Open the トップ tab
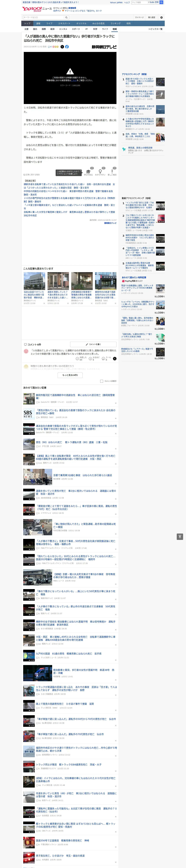This screenshot has height=868, width=186. coord(27,24)
